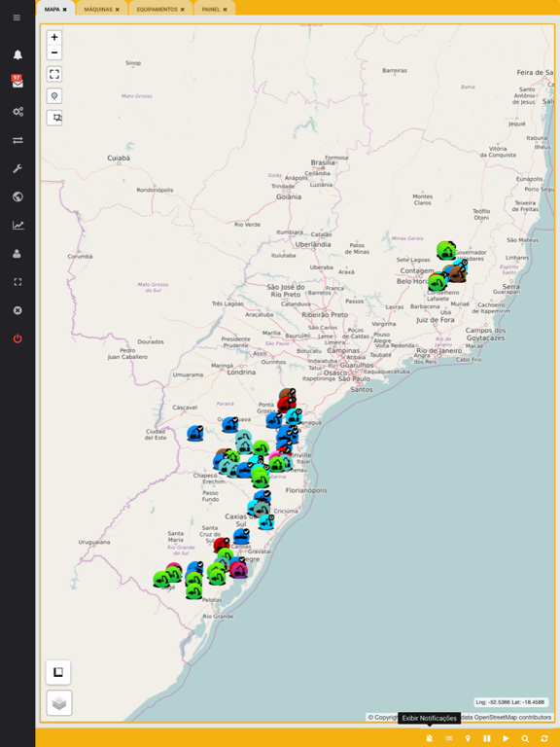The width and height of the screenshot is (560, 747).
Task: Open the map layers selector
Action: tap(59, 702)
